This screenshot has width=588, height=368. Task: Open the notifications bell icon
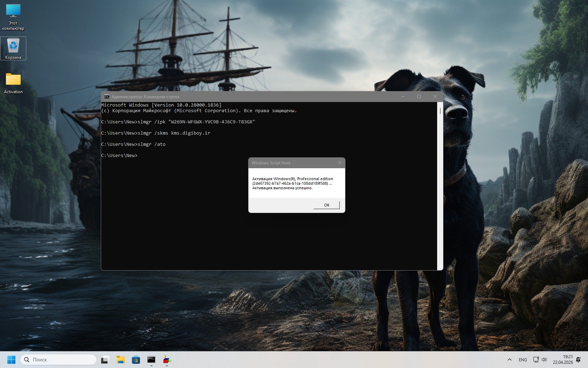pyautogui.click(x=578, y=360)
